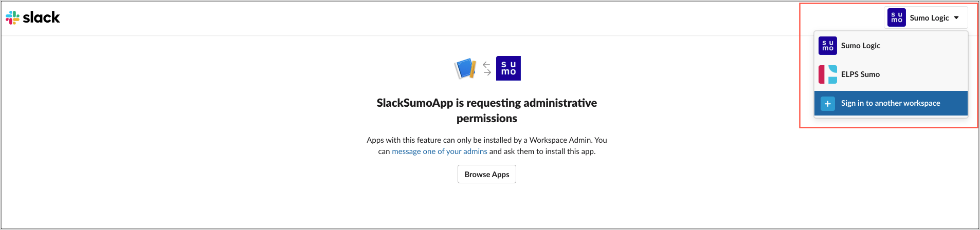Click the slack wordmark text
980x230 pixels.
[42, 17]
